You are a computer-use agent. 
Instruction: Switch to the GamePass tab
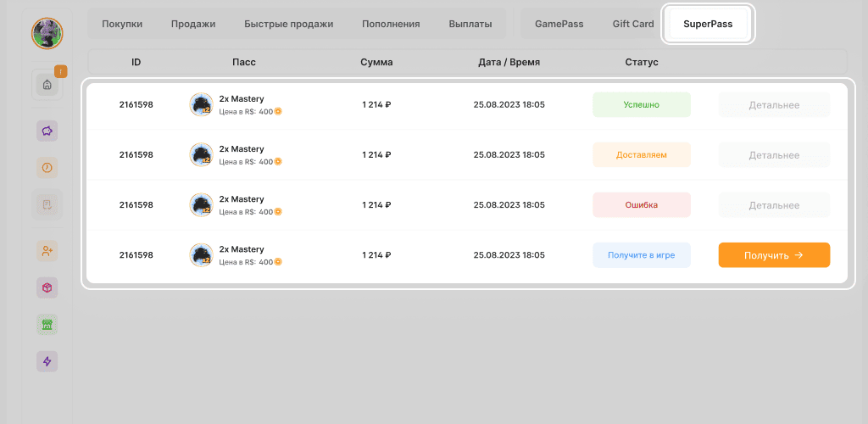(559, 24)
